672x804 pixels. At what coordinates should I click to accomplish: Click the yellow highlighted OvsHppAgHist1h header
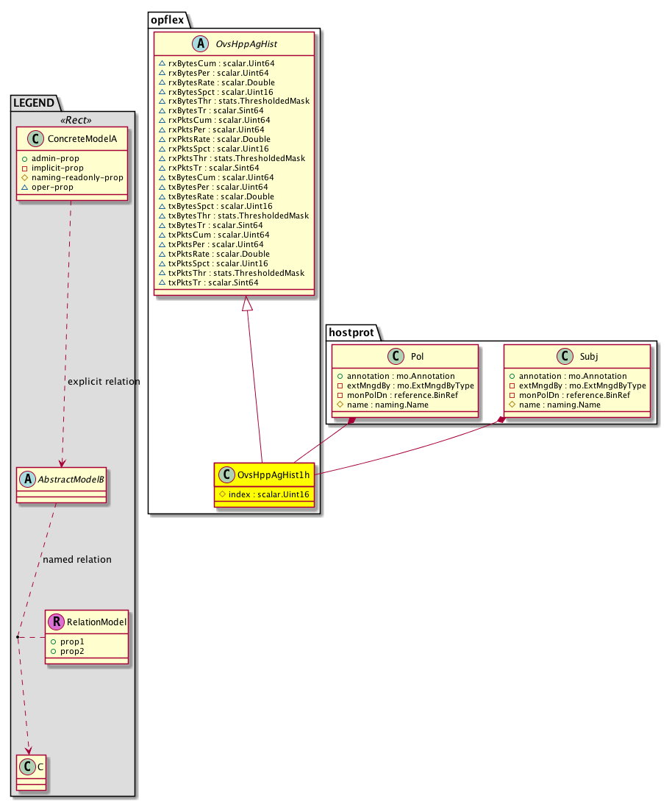point(264,475)
